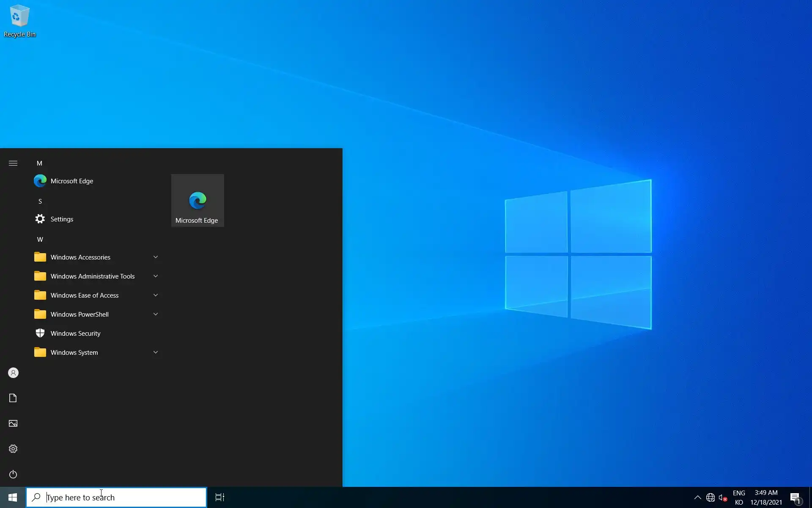812x508 pixels.
Task: Open Windows Security from the app list
Action: pyautogui.click(x=75, y=334)
